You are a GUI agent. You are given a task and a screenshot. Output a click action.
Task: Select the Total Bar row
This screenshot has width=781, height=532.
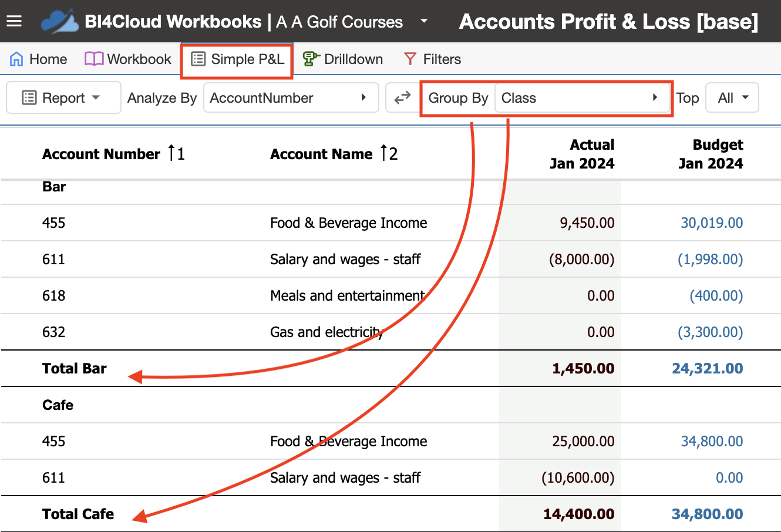390,369
